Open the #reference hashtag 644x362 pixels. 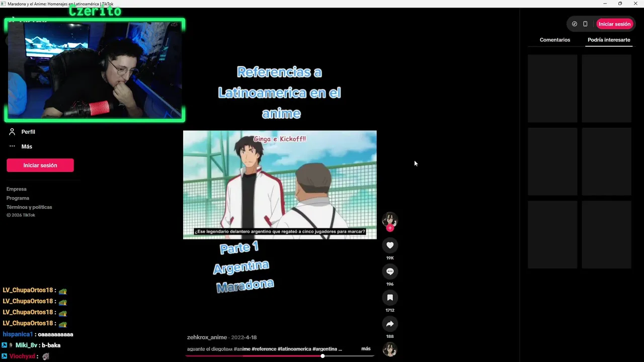pyautogui.click(x=264, y=349)
